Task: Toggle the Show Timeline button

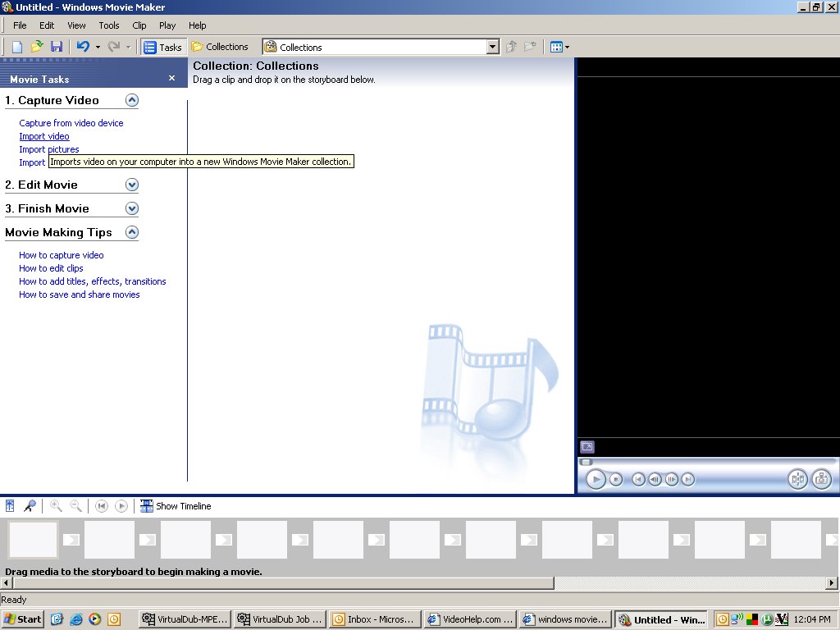Action: (176, 505)
